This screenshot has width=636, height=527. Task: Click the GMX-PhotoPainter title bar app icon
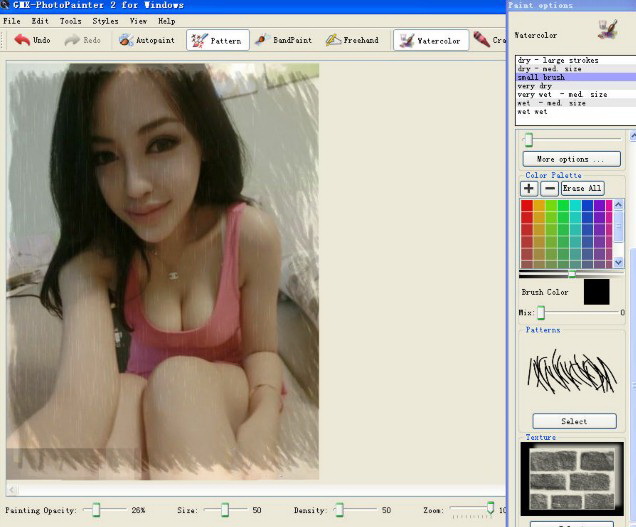[5, 5]
